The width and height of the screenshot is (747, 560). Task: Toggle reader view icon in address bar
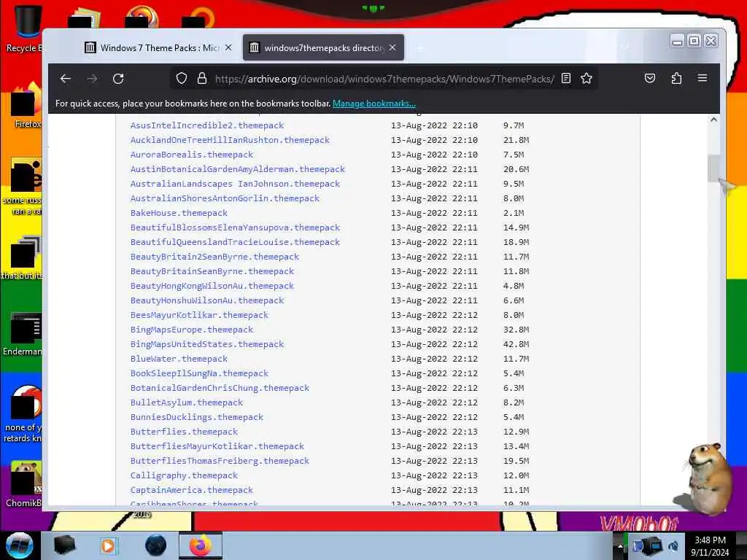566,78
